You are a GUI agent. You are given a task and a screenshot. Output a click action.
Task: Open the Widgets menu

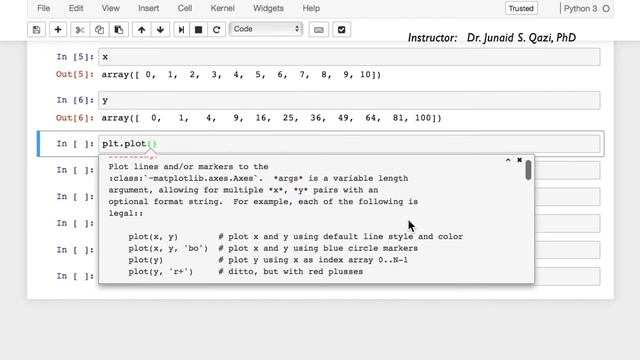tap(268, 8)
